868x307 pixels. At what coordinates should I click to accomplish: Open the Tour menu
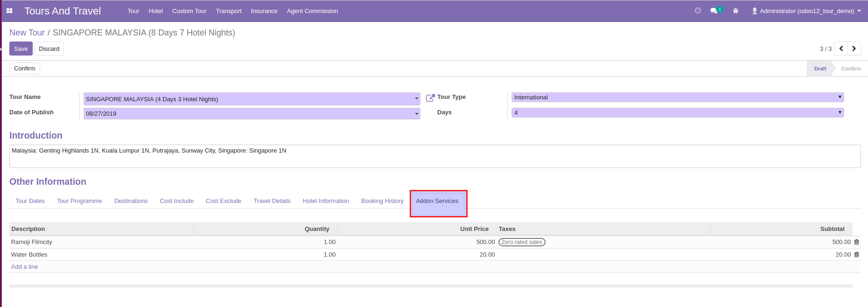tap(133, 11)
